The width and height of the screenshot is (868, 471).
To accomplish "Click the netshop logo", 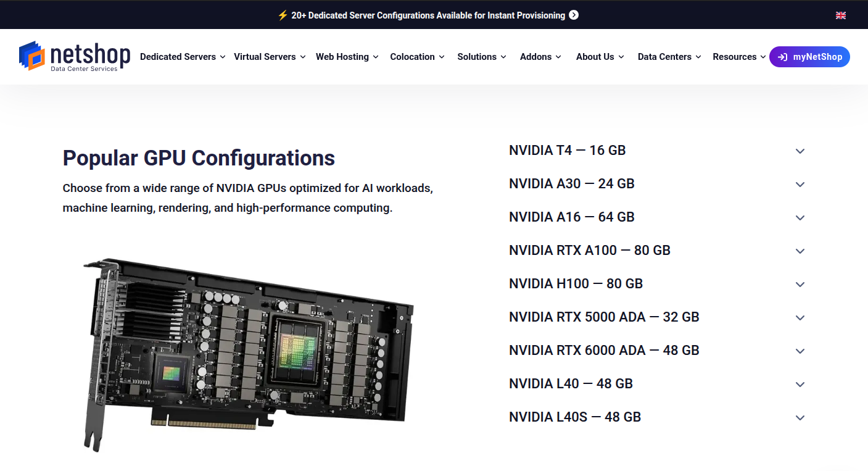I will click(74, 56).
